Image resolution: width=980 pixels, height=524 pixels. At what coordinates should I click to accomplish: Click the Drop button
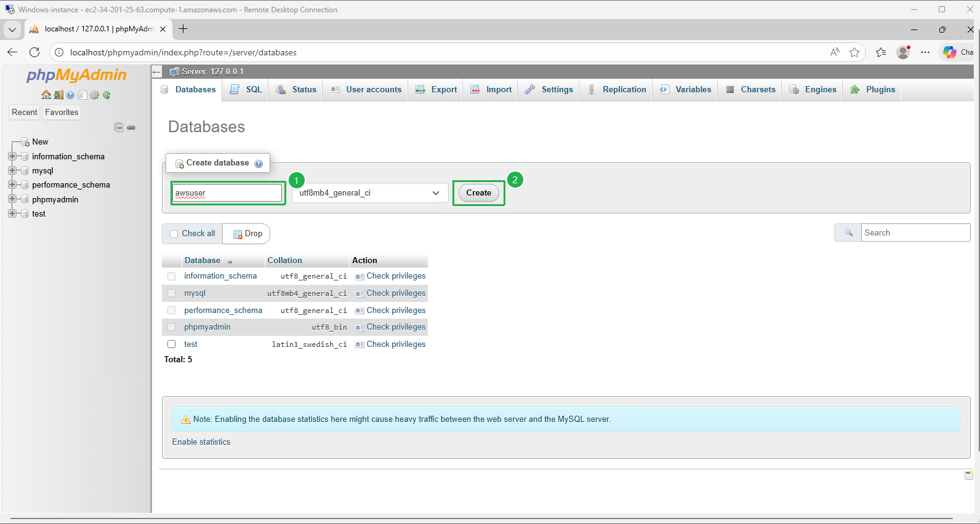(247, 234)
